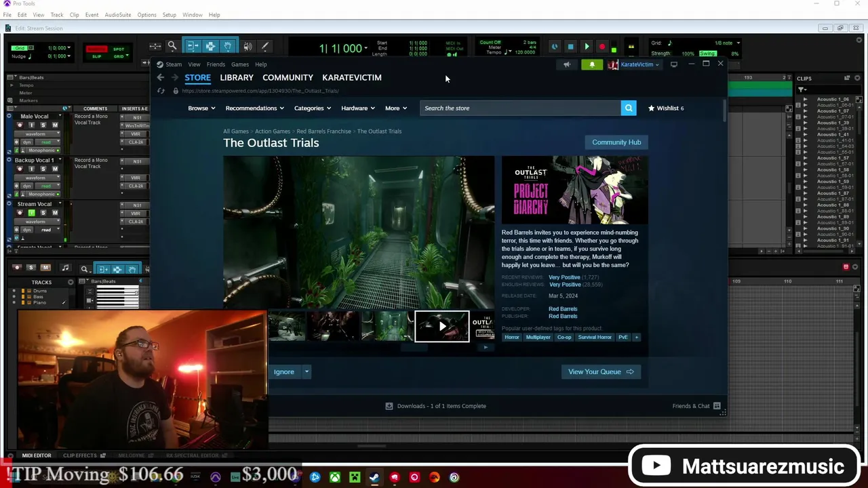Record-enable the Male Vocal track
This screenshot has width=868, height=488.
click(20, 125)
